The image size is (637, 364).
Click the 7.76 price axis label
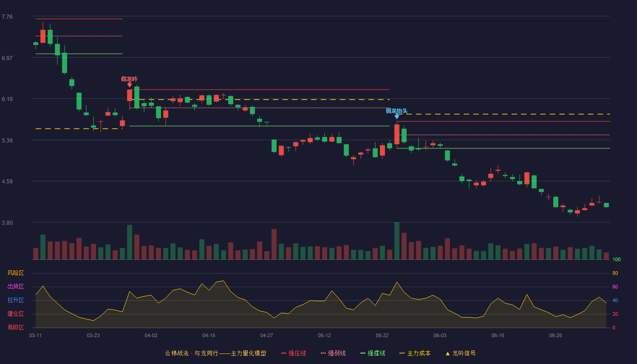7,17
